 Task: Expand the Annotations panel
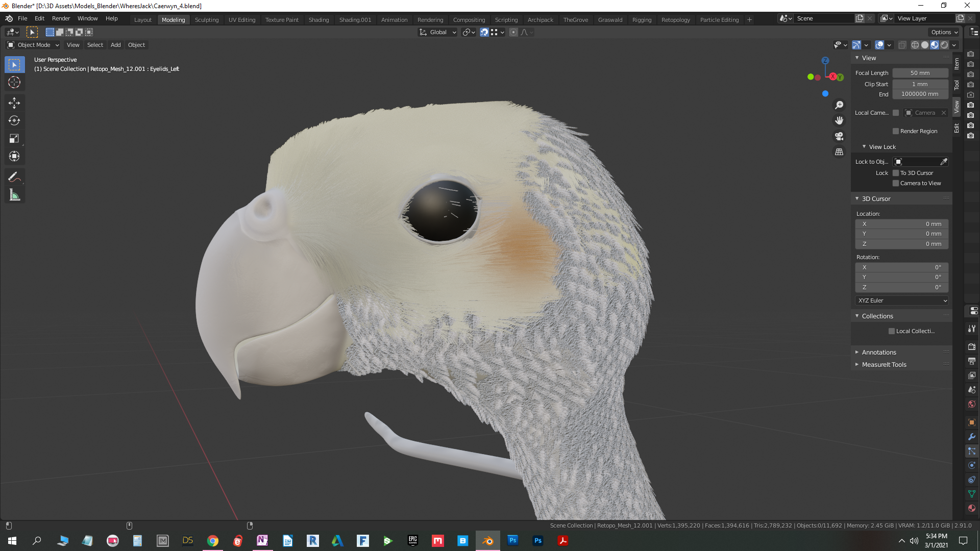pos(879,353)
